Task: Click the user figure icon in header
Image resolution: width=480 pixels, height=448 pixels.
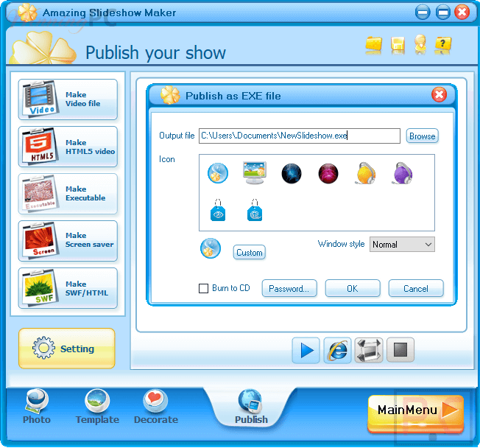Action: coord(420,44)
